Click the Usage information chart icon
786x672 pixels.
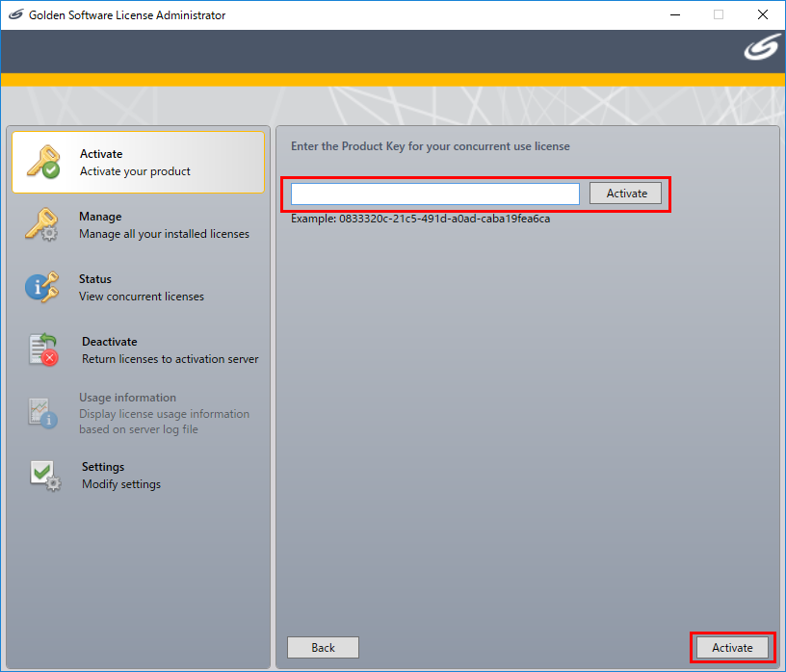click(42, 413)
